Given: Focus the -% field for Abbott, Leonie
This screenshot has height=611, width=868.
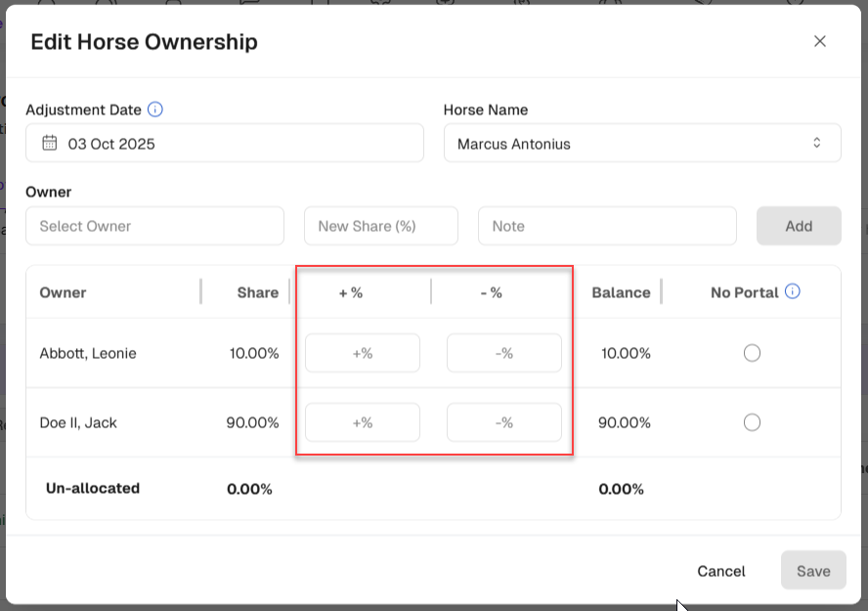Looking at the screenshot, I should click(503, 353).
